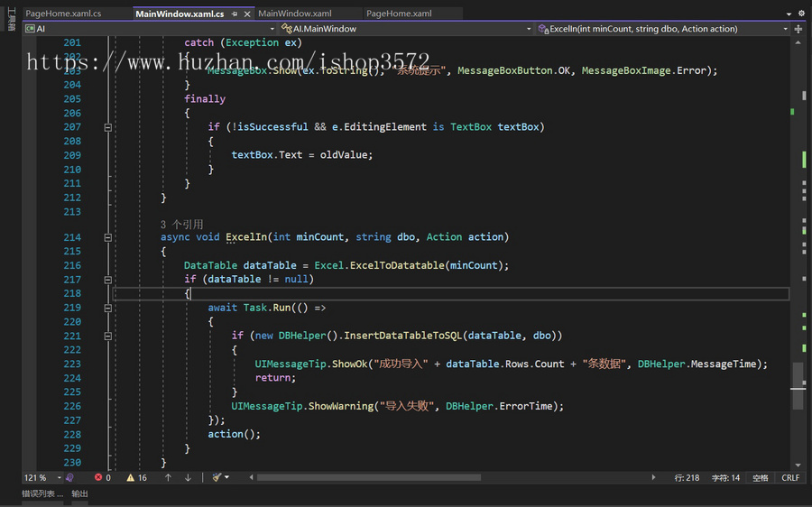This screenshot has height=507, width=812.
Task: Open the tab list overflow dropdown
Action: [x=789, y=14]
